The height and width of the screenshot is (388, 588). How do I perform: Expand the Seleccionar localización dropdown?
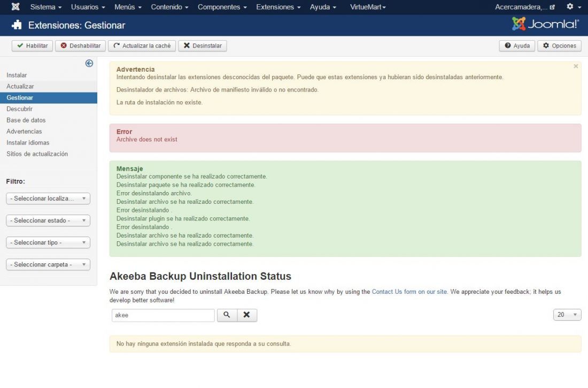48,199
